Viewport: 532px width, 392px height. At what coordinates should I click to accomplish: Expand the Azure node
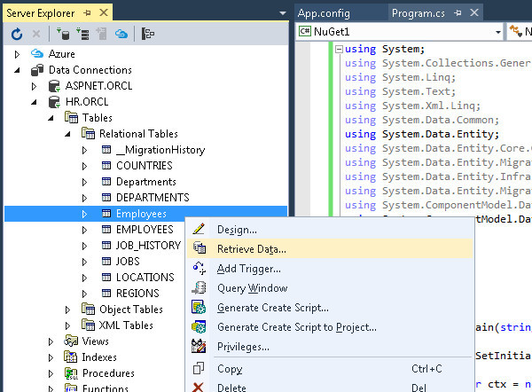pyautogui.click(x=19, y=54)
